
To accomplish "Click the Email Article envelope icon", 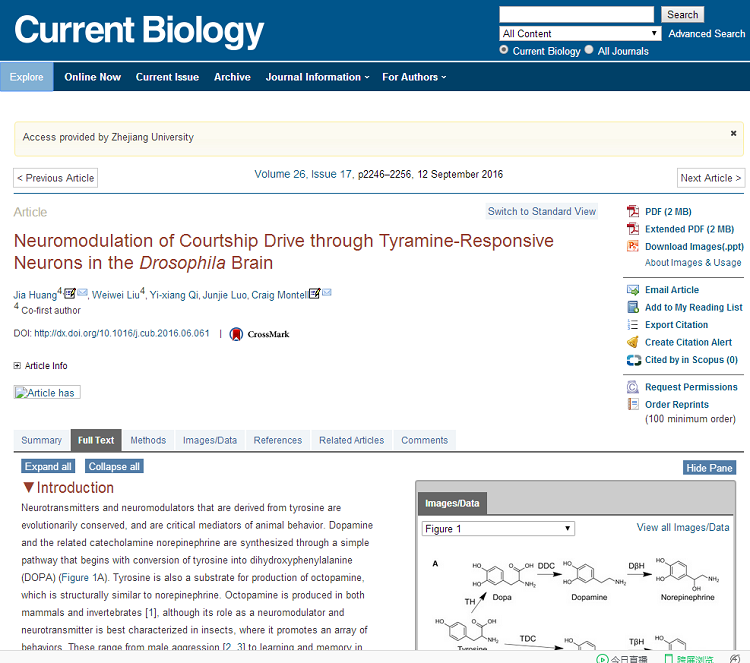I will click(x=633, y=290).
